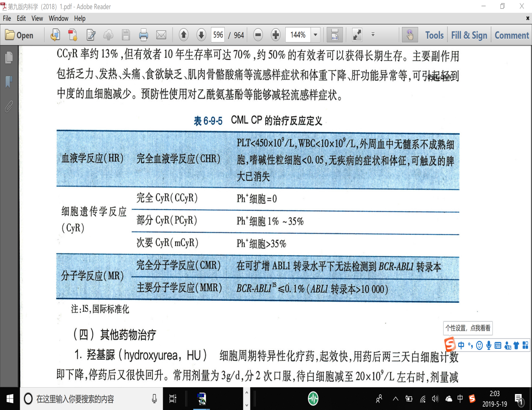Open the bookmarks side panel
The height and width of the screenshot is (410, 532).
tap(9, 82)
